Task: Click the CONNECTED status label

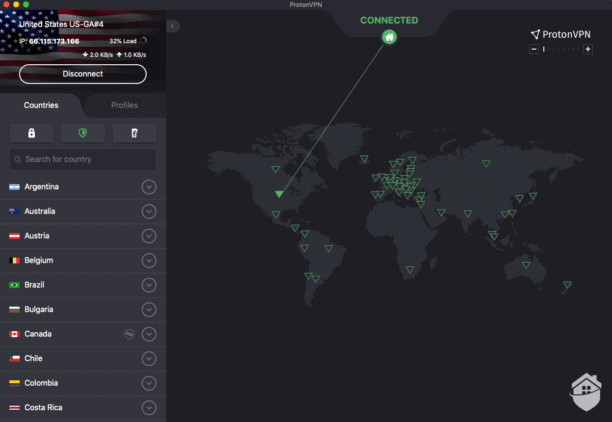Action: [x=389, y=20]
